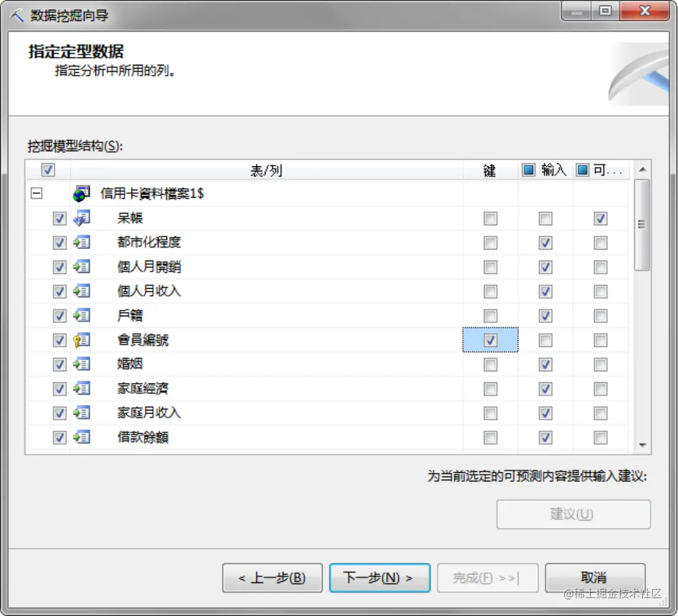678x616 pixels.
Task: Select the 借款餘額 column name
Action: (x=143, y=437)
